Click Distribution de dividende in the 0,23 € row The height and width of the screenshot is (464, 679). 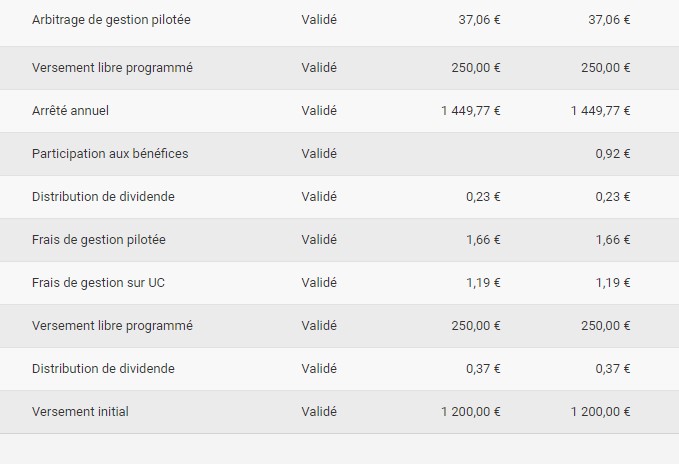pos(103,197)
